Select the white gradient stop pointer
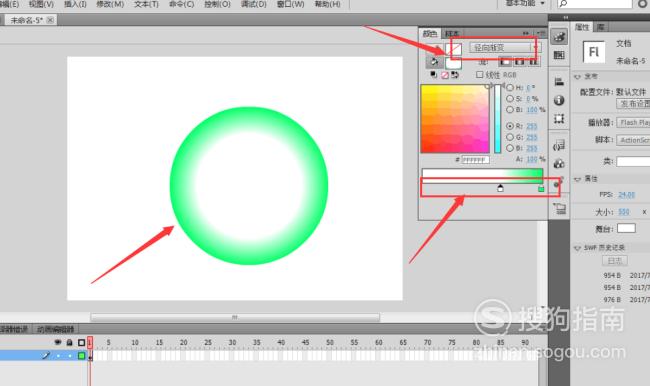This screenshot has width=650, height=386. pos(500,189)
